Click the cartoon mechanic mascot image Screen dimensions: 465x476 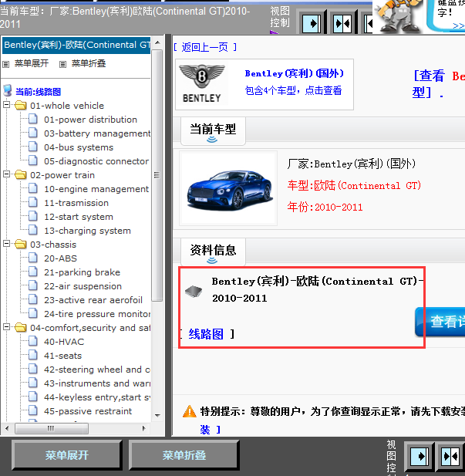coord(396,15)
